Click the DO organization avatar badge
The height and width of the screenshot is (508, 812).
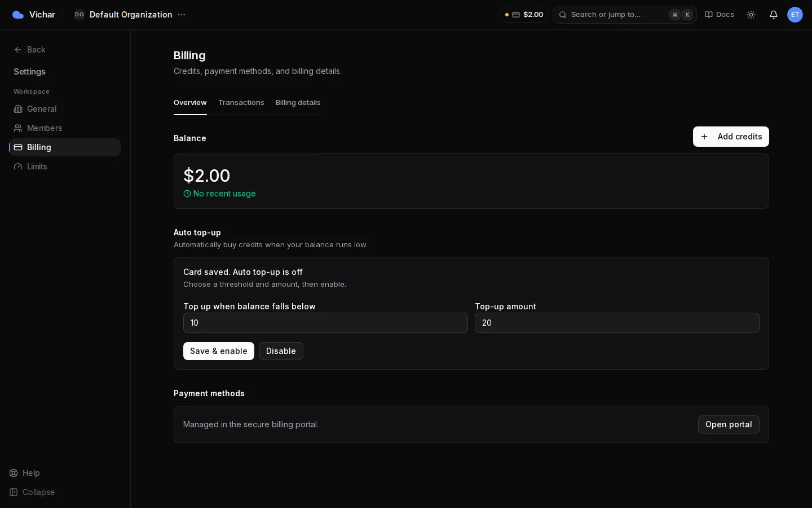tap(79, 15)
